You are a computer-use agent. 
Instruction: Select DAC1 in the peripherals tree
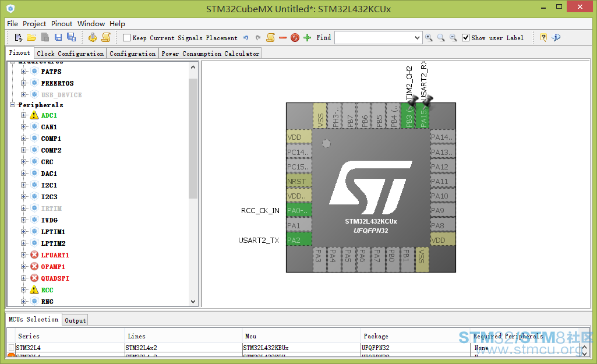point(49,173)
